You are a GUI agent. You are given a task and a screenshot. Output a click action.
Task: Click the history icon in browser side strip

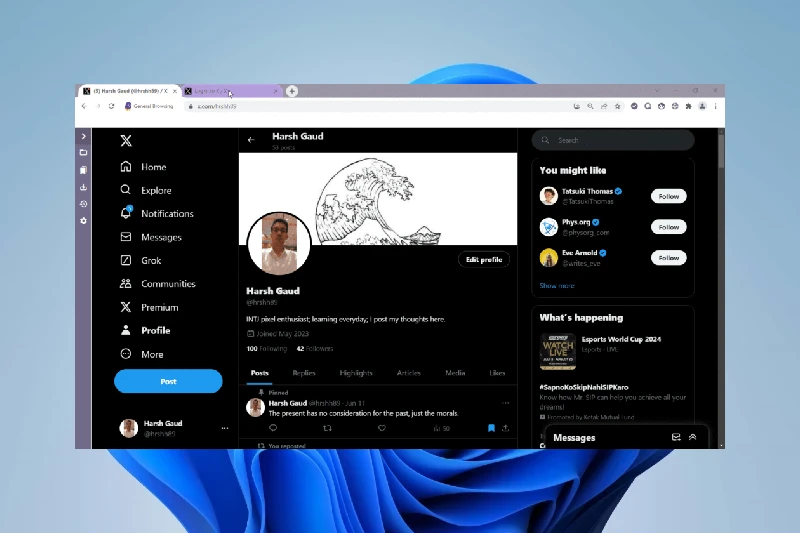(x=84, y=204)
